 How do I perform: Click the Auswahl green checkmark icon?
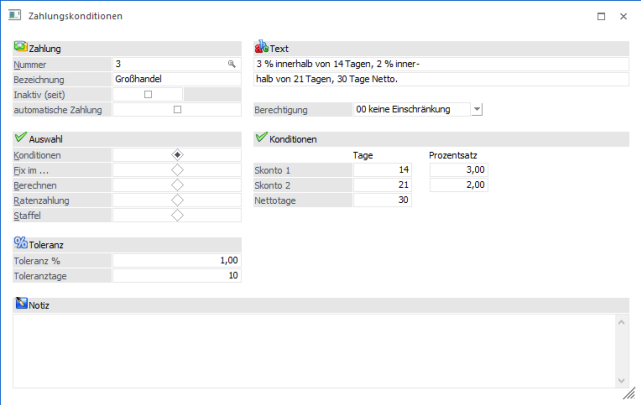20,138
